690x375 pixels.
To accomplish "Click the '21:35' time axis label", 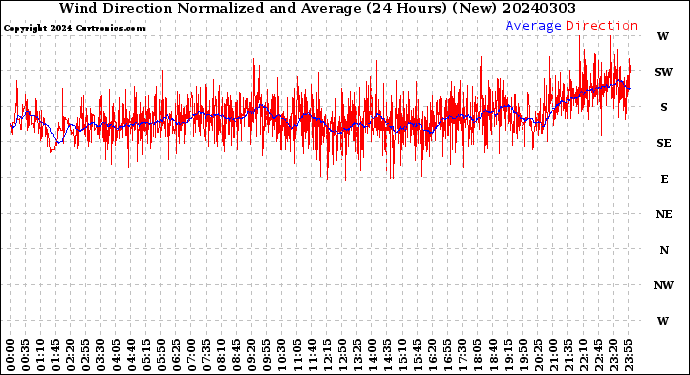I will 568,355.
